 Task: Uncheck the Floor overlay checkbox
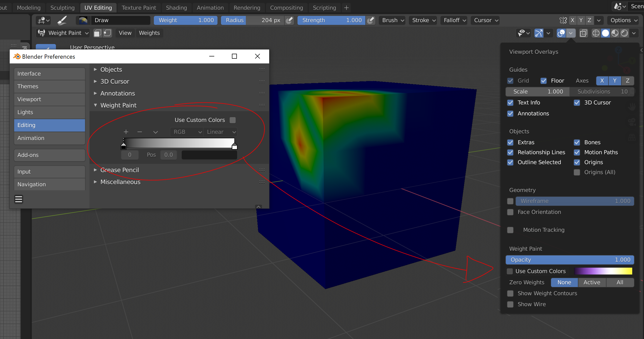click(544, 81)
